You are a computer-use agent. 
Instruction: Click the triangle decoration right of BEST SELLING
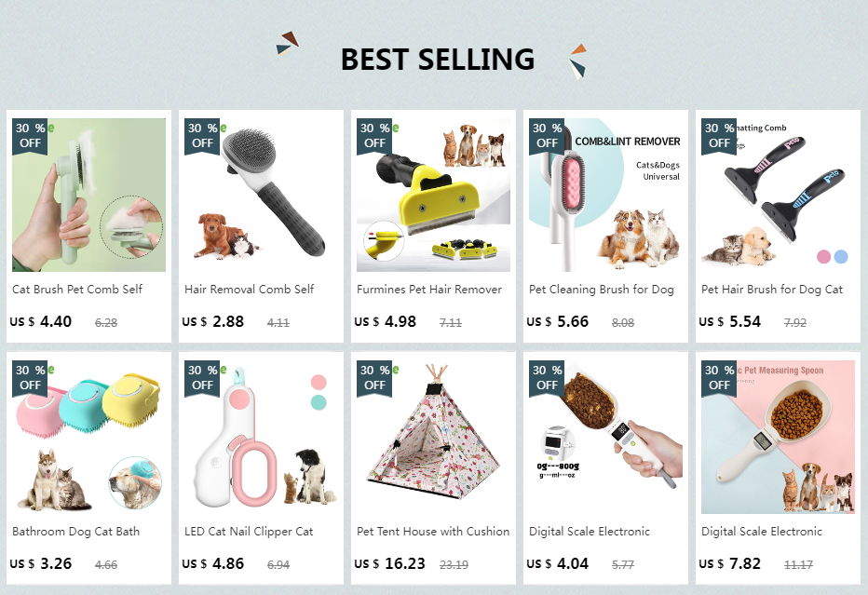577,60
